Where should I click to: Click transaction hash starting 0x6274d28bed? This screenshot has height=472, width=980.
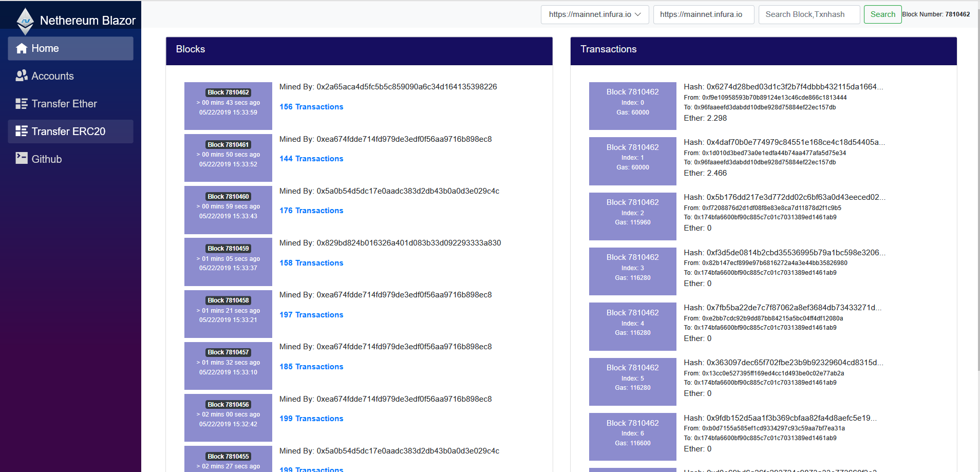point(783,87)
